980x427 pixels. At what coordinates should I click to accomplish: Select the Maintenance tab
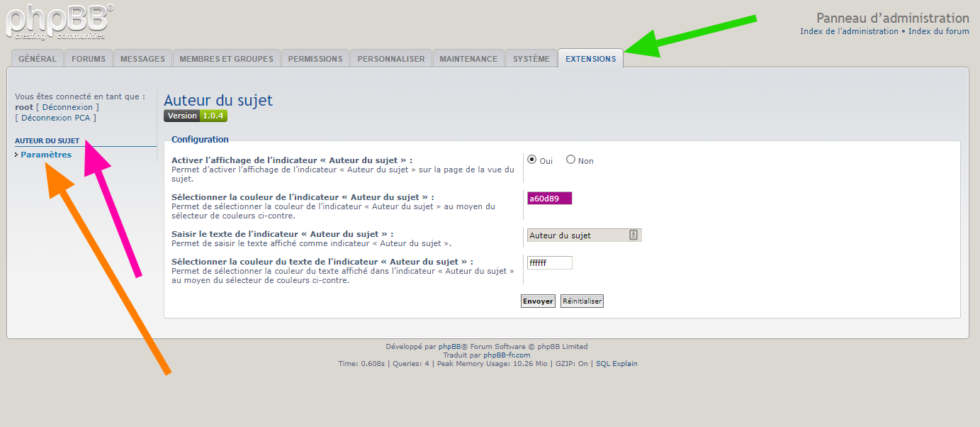[468, 59]
